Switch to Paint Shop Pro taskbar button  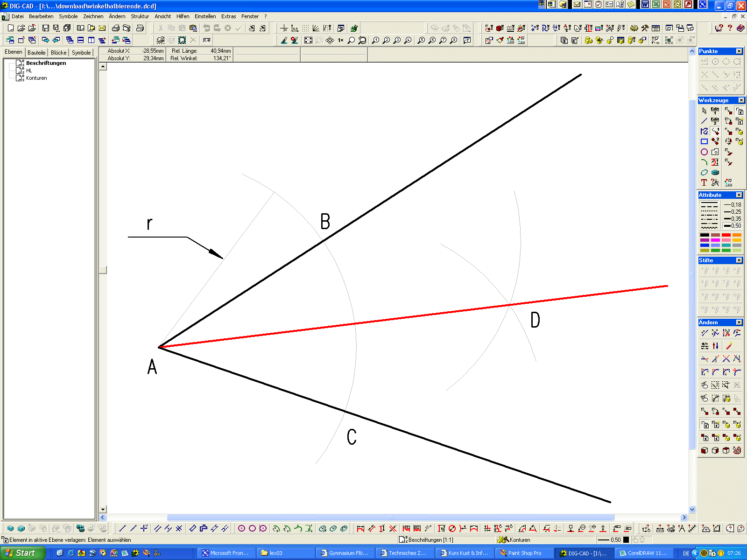524,553
